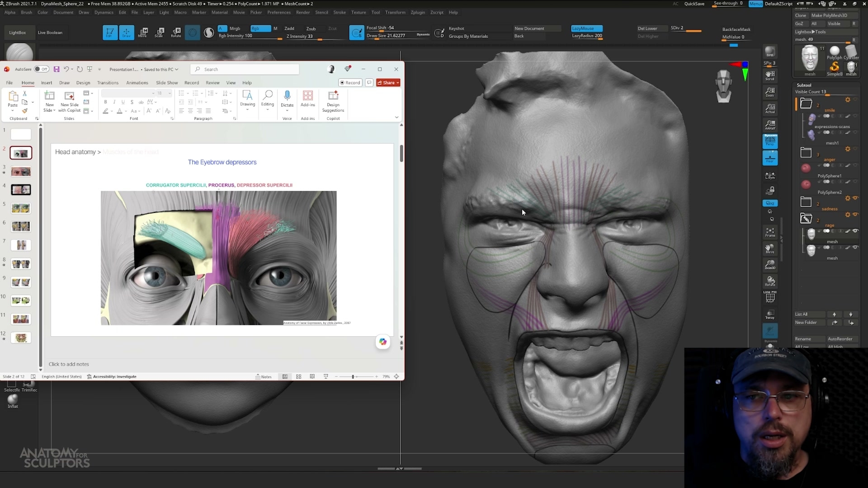This screenshot has width=868, height=488.
Task: Toggle visibility eye of the sadness folder
Action: 855,198
